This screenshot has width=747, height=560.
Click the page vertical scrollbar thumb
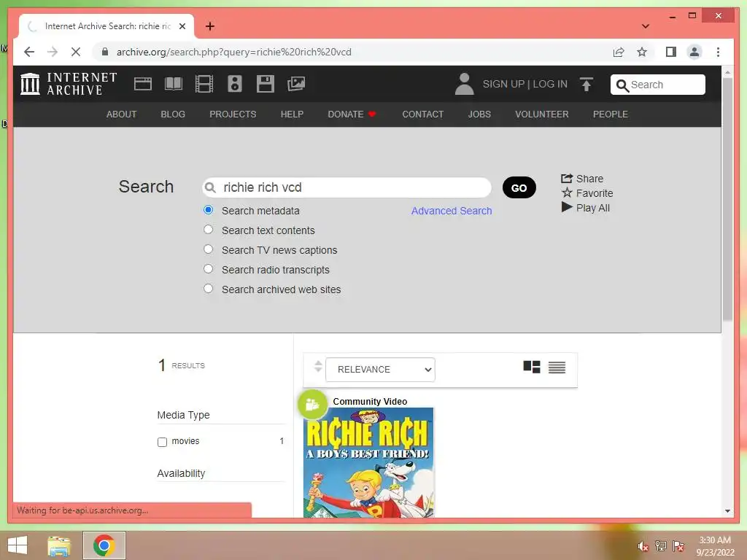click(x=727, y=199)
